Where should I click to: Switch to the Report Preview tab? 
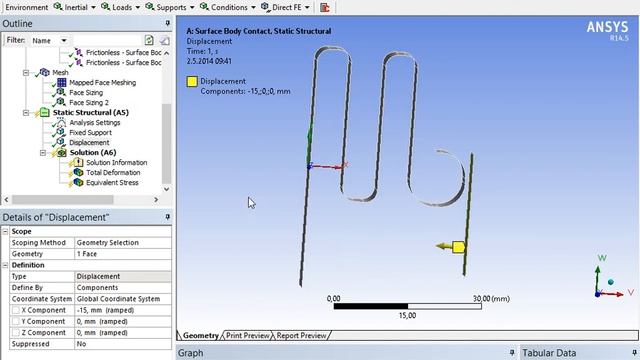tap(301, 336)
